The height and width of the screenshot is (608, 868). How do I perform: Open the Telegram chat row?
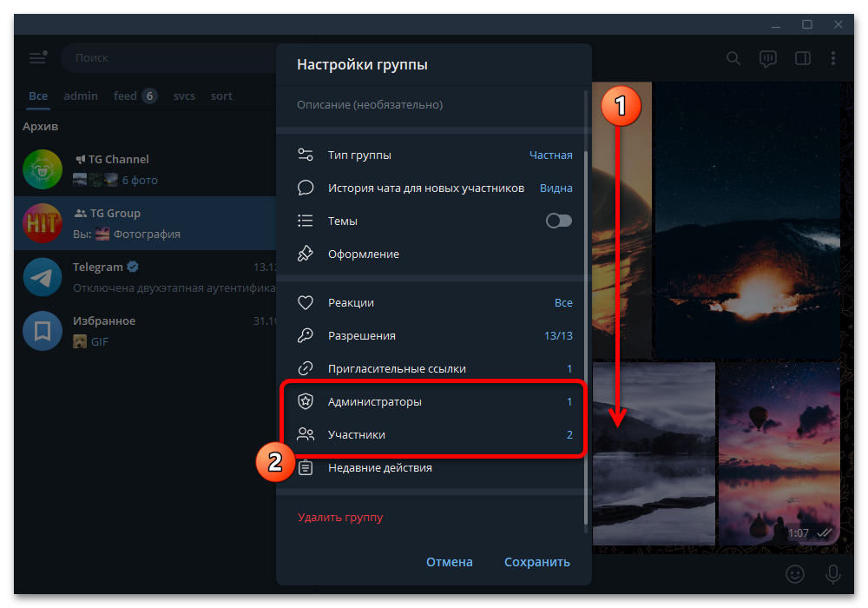click(x=145, y=277)
